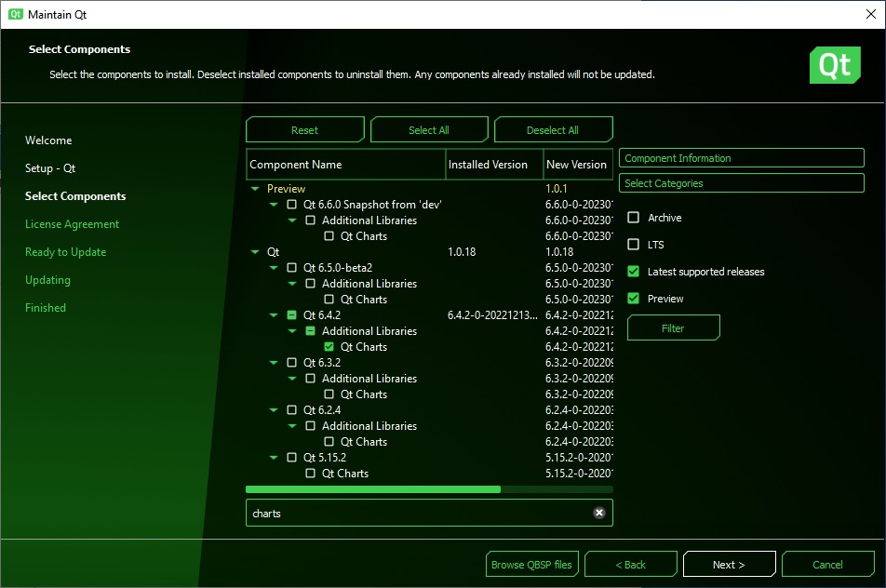Check Additional Libraries under Qt 6.5.0-beta2

tap(310, 283)
